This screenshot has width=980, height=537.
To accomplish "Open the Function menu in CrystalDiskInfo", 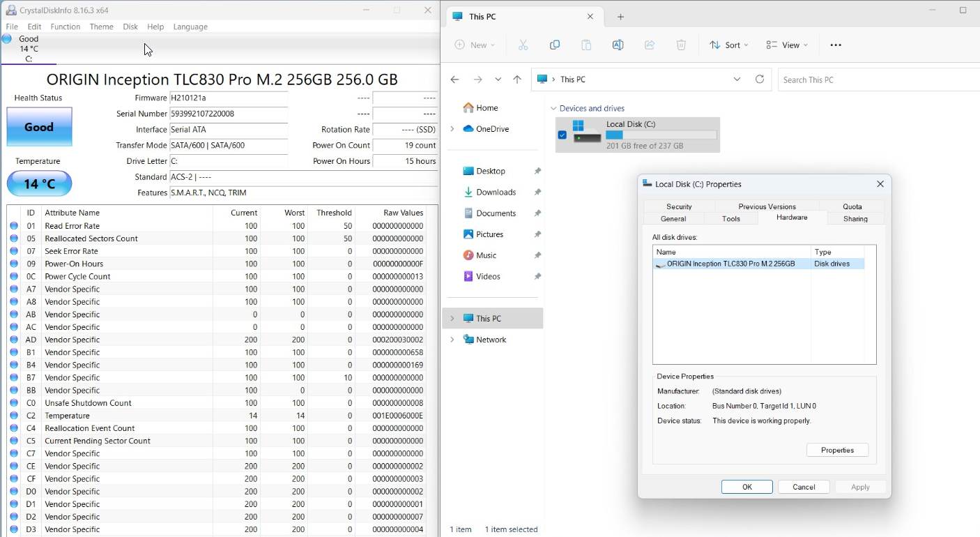I will [x=66, y=27].
